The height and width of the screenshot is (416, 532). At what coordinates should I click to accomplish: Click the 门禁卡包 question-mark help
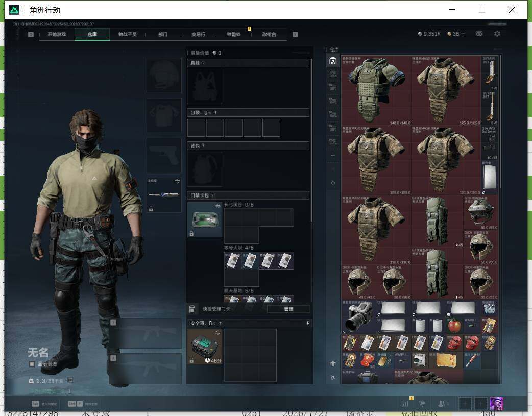[213, 195]
